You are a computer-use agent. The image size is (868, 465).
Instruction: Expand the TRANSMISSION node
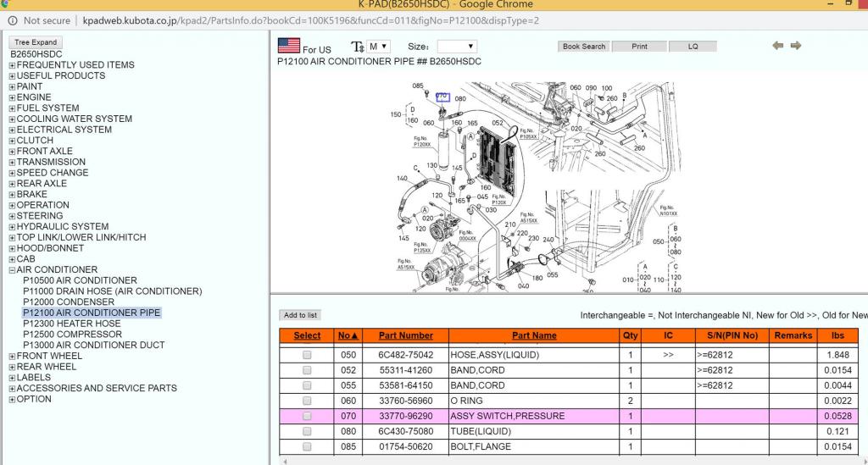[12, 162]
